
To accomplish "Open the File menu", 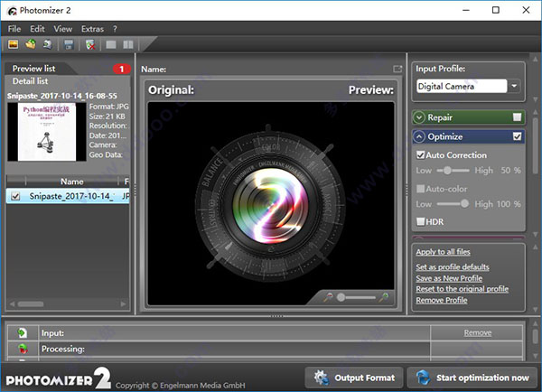I will pyautogui.click(x=14, y=29).
